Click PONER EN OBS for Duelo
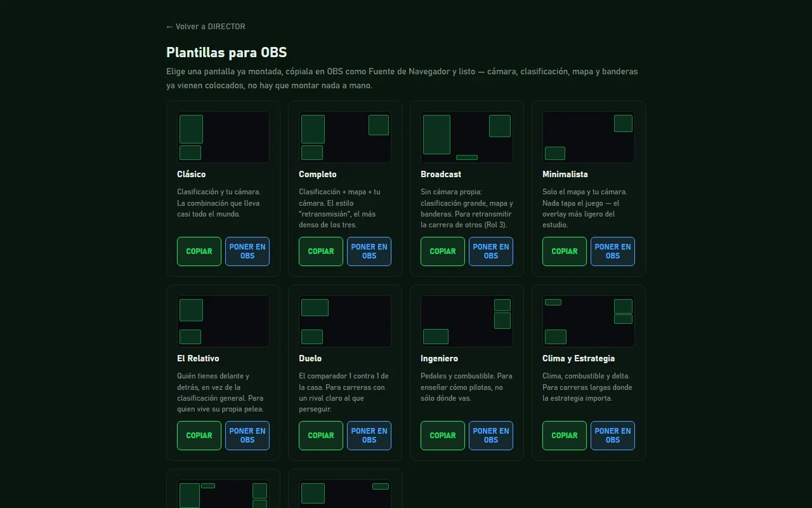Image resolution: width=812 pixels, height=508 pixels. 369,436
